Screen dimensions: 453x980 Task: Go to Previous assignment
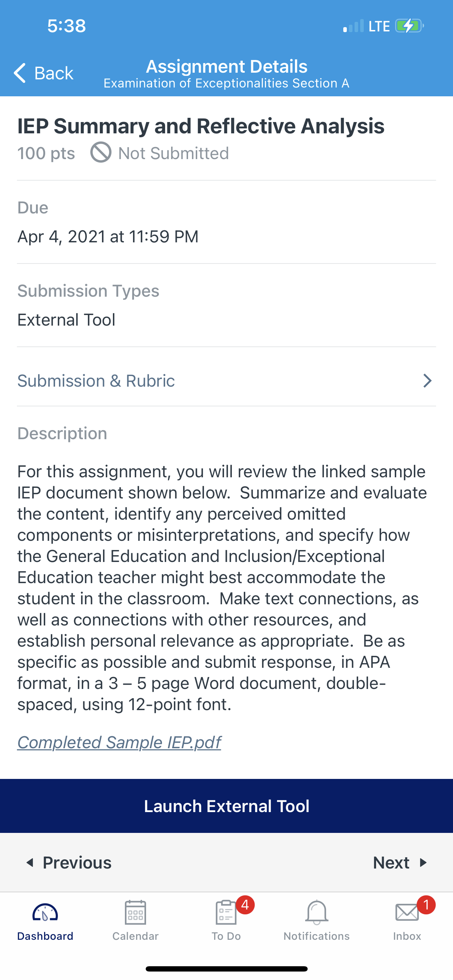(68, 863)
